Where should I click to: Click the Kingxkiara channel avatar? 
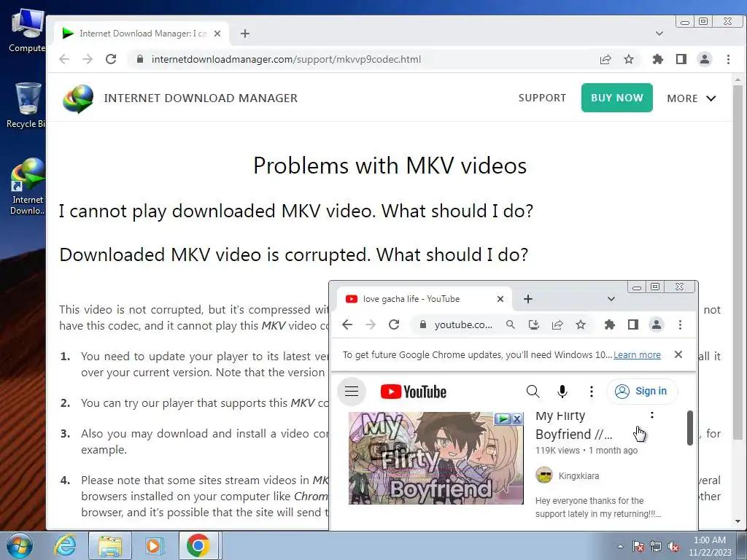click(x=544, y=475)
